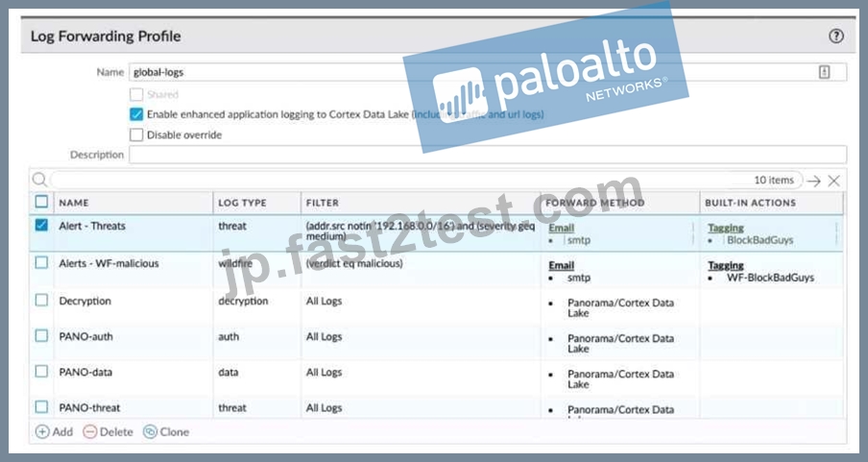Click the (verdict eq malicious) filter cell
Viewport: 868px width, 462px height.
coord(354,264)
